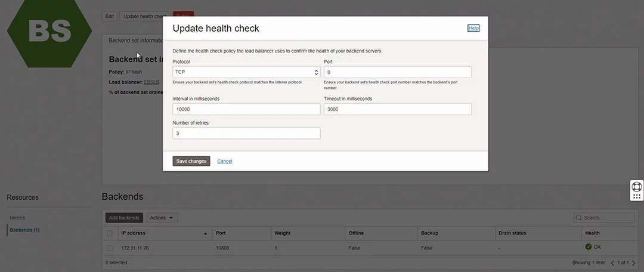Toggle the select-all checkbox in backends header
The image size is (644, 272).
[110, 233]
